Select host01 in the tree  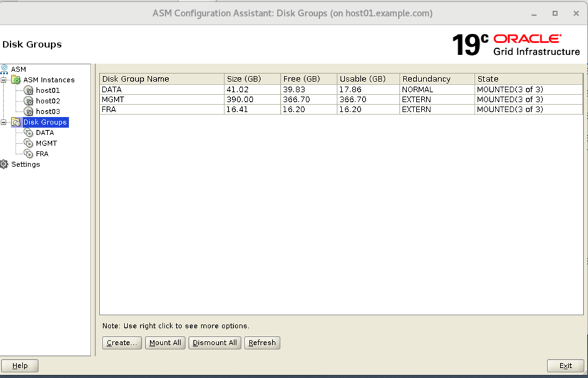tap(48, 90)
